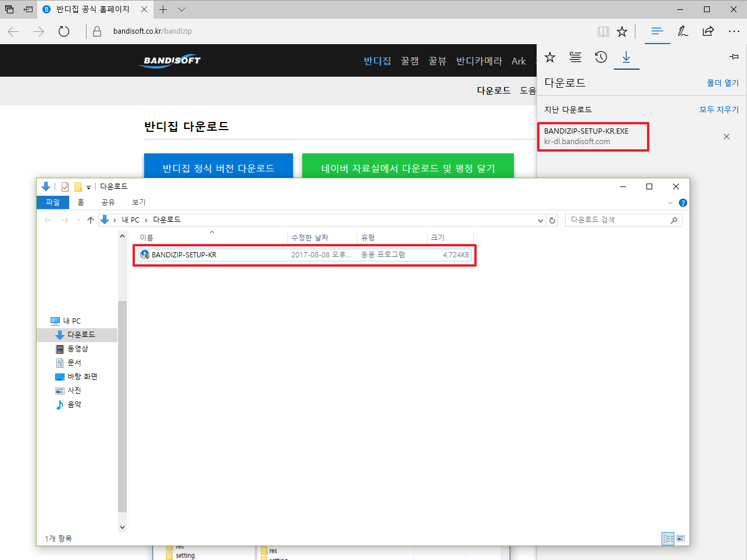Open Explorer quick access toolbar dropdown
Image resolution: width=747 pixels, height=560 pixels.
(x=89, y=187)
